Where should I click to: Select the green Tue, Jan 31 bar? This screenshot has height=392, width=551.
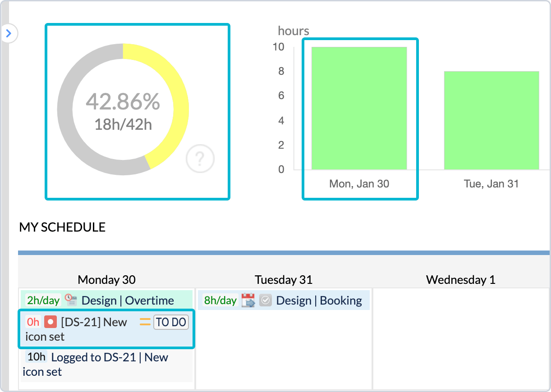[491, 120]
